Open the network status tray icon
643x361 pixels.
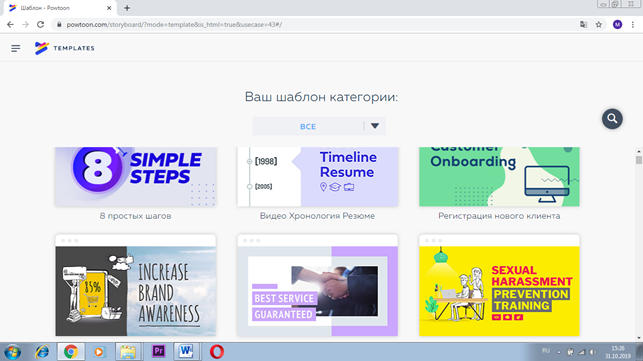click(581, 352)
